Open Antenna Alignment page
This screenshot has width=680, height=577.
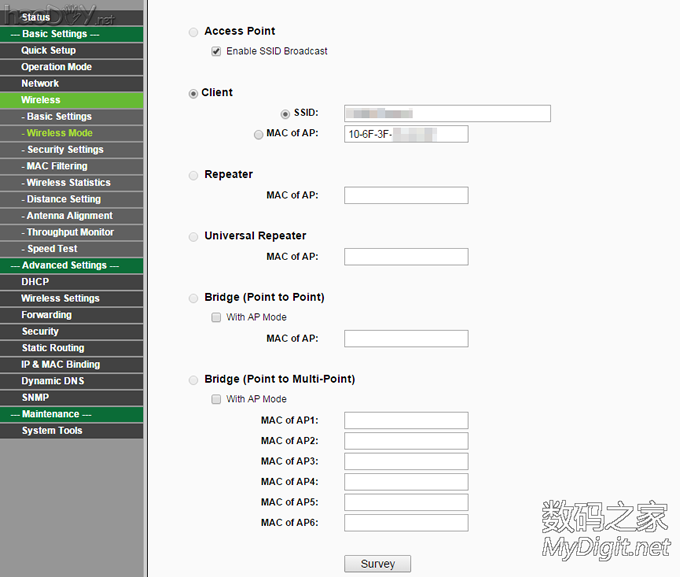(x=69, y=215)
